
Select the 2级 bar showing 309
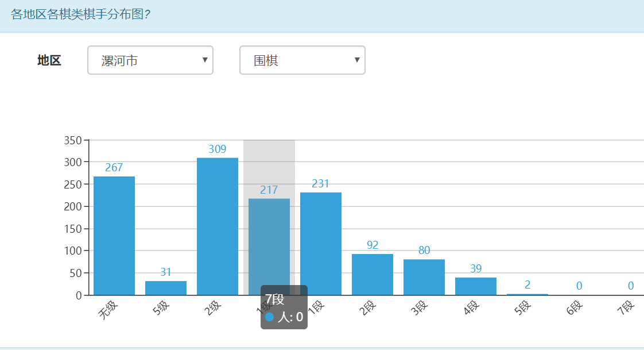[218, 226]
